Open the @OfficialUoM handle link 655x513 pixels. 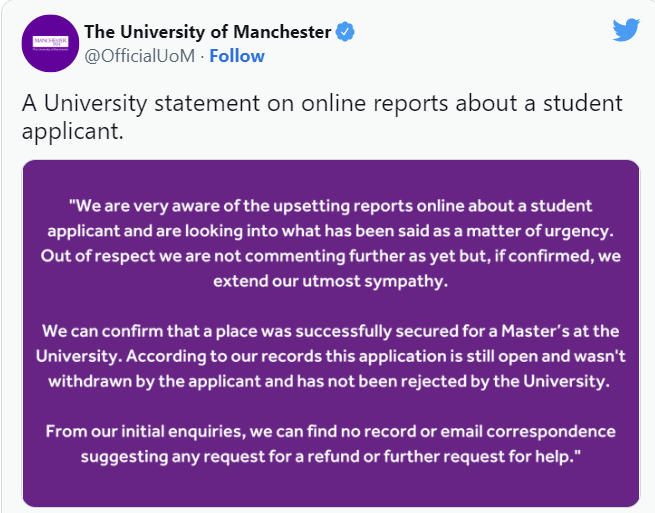140,56
